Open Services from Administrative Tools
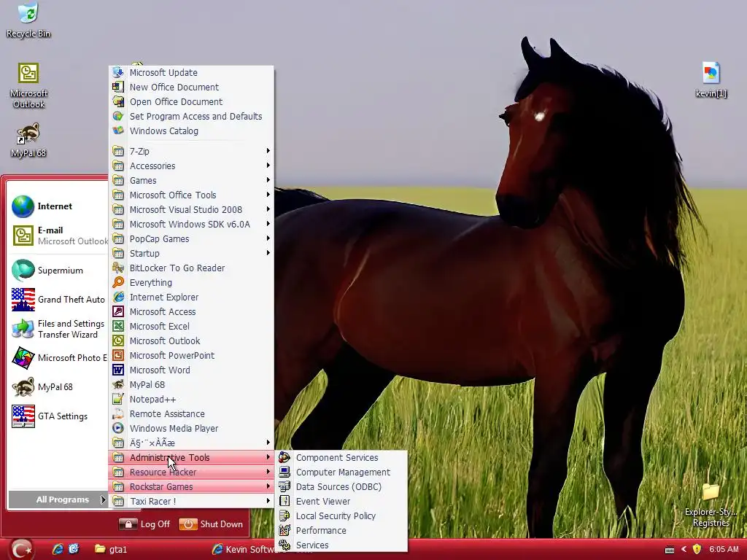Viewport: 747px width, 560px height. tap(341, 545)
